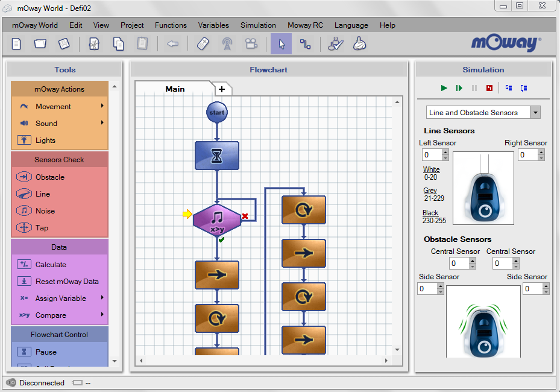This screenshot has width=560, height=392.
Task: Click the Right Sensor value field
Action: (528, 155)
